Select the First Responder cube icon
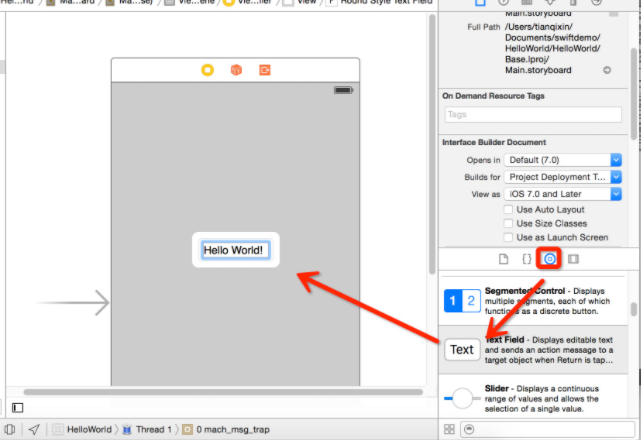 click(236, 70)
